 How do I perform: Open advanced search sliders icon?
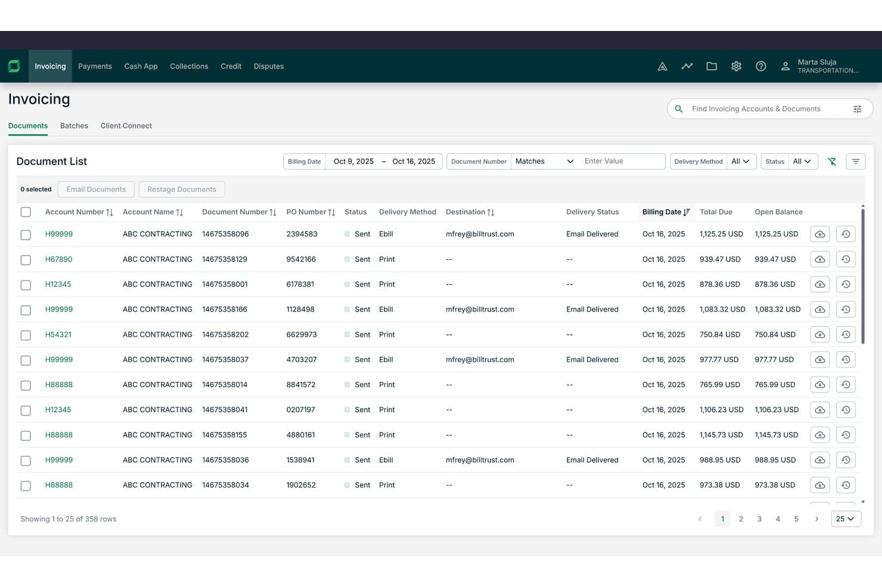tap(858, 109)
